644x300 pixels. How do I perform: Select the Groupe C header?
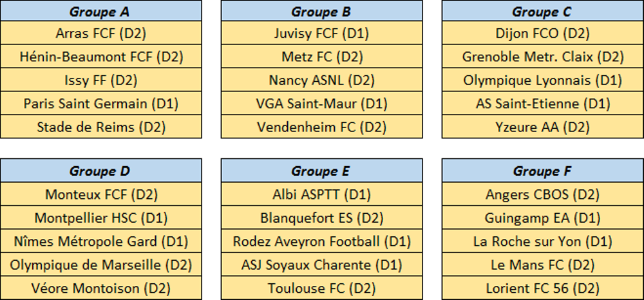[x=542, y=11]
